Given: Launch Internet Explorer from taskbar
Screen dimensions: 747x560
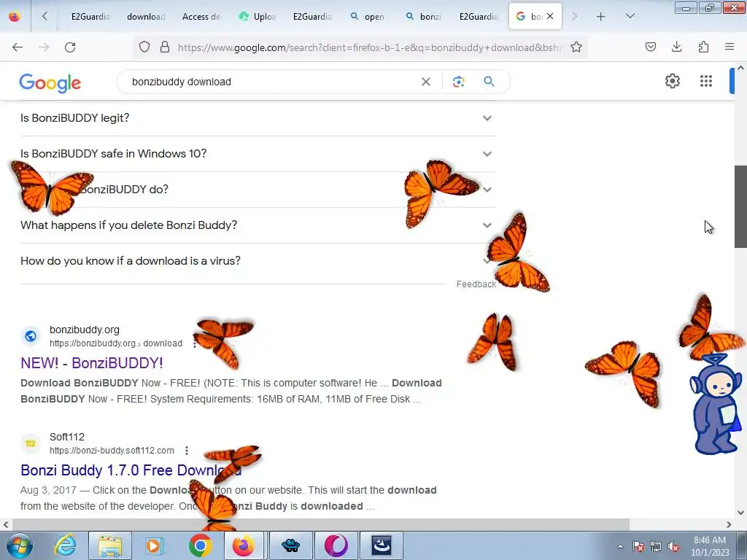Looking at the screenshot, I should (x=65, y=545).
